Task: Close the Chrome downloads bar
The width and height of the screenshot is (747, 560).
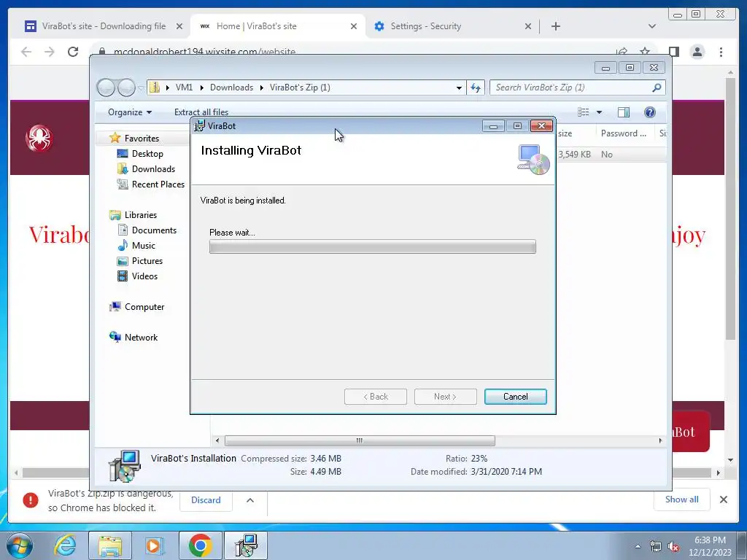Action: 723,499
